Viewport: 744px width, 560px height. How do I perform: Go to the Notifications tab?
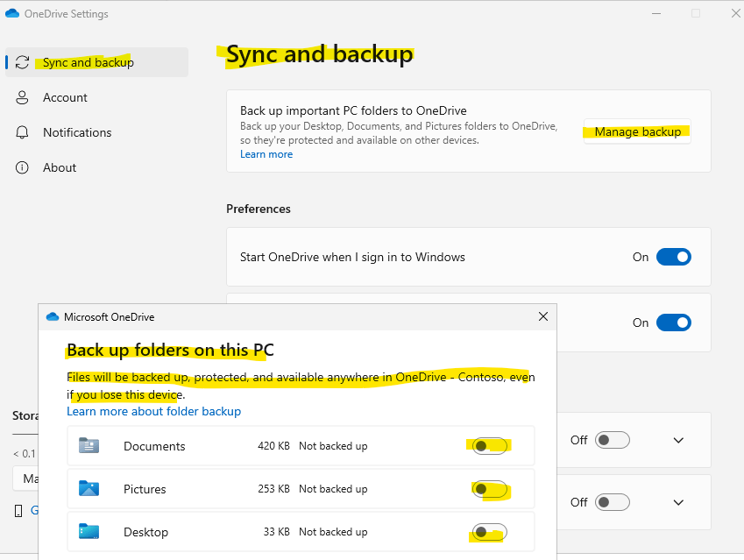pos(77,132)
